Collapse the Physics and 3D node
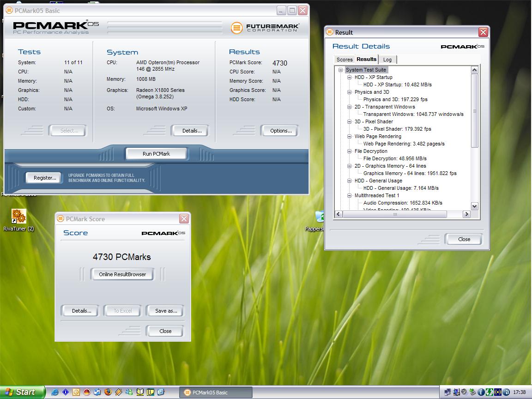The width and height of the screenshot is (532, 399). click(x=349, y=92)
